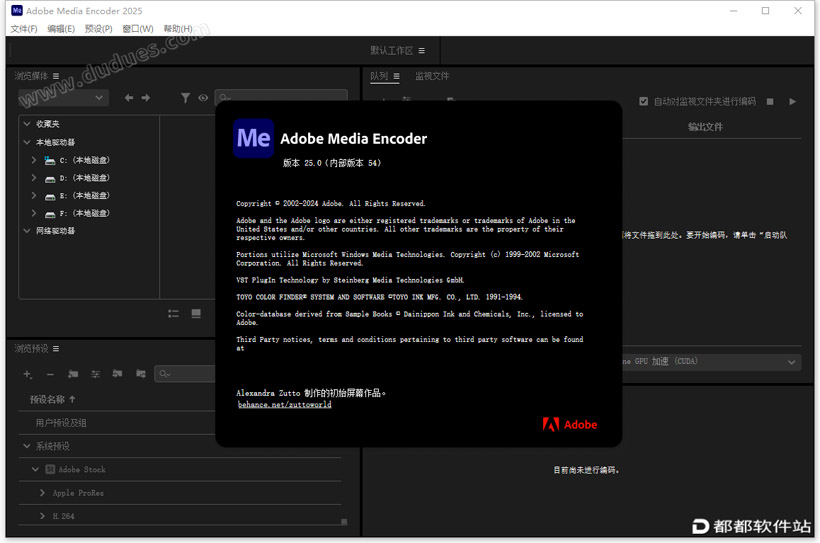
Task: Switch to the 监视文件 tab
Action: coord(432,76)
